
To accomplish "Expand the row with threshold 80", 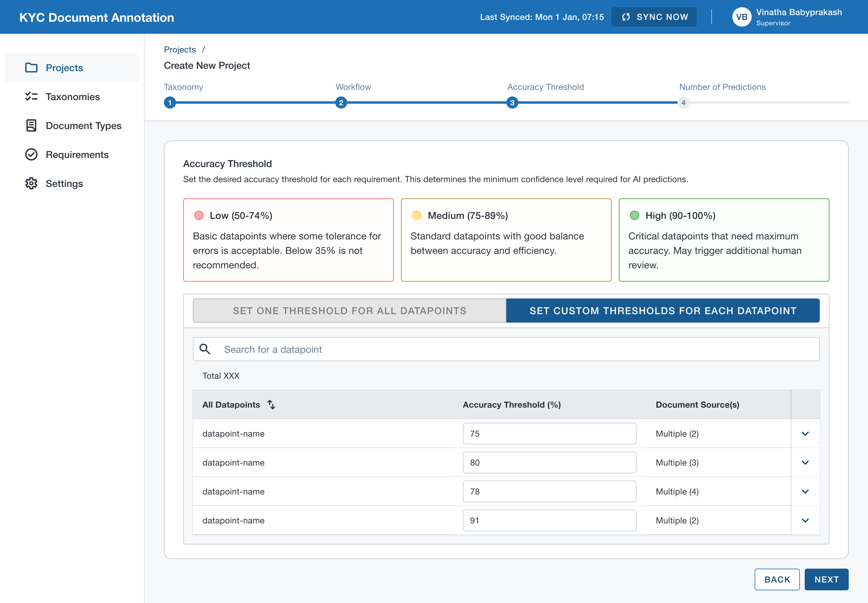I will point(805,463).
